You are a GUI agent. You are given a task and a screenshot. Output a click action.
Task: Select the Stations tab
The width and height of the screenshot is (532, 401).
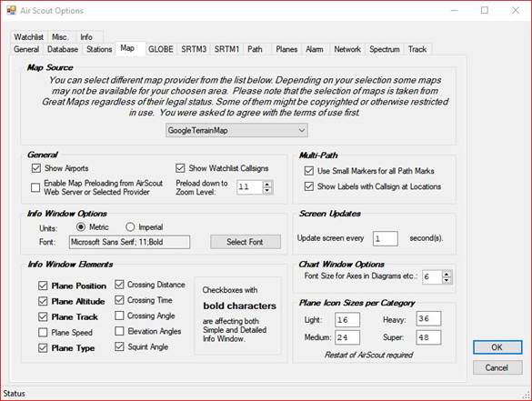(x=99, y=49)
